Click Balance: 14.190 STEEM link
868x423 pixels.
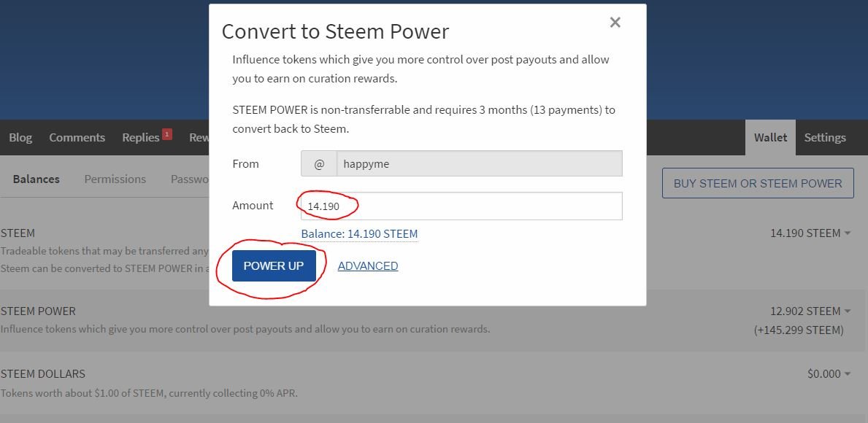pyautogui.click(x=359, y=234)
